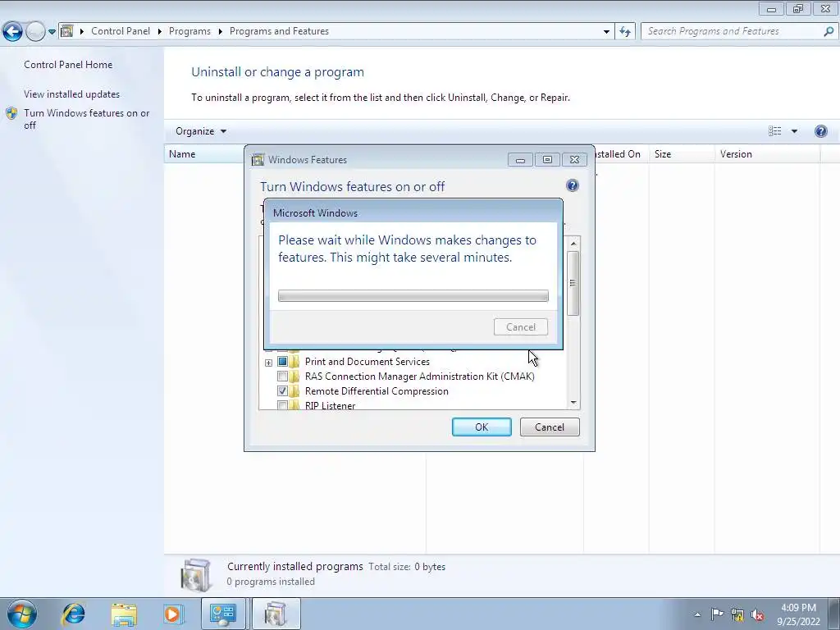Viewport: 840px width, 630px height.
Task: Click the help icon in Programs toolbar
Action: pyautogui.click(x=820, y=131)
